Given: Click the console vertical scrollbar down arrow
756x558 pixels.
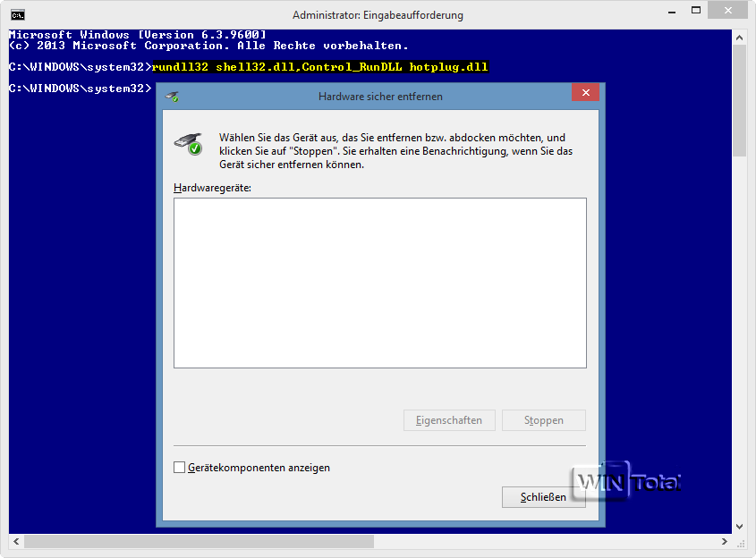Looking at the screenshot, I should pyautogui.click(x=739, y=526).
